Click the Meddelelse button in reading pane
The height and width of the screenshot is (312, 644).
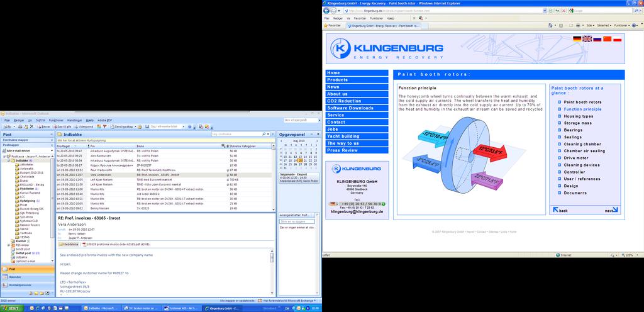pos(69,244)
